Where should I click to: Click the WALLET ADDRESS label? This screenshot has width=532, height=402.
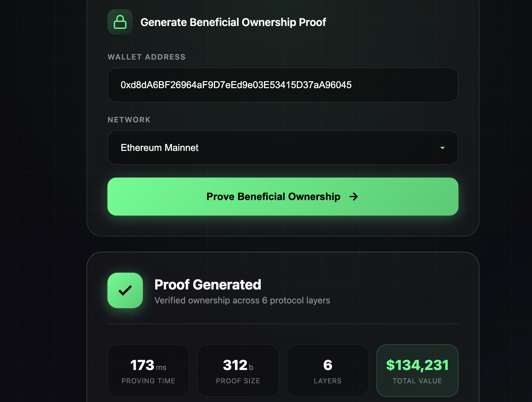pyautogui.click(x=147, y=57)
